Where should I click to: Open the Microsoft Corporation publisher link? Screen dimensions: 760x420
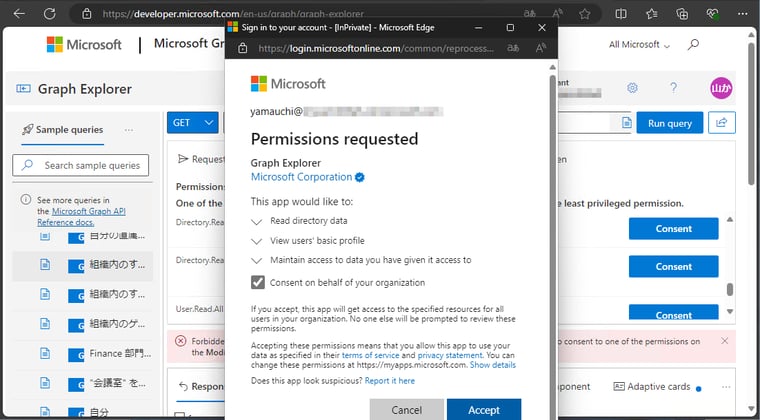301,177
